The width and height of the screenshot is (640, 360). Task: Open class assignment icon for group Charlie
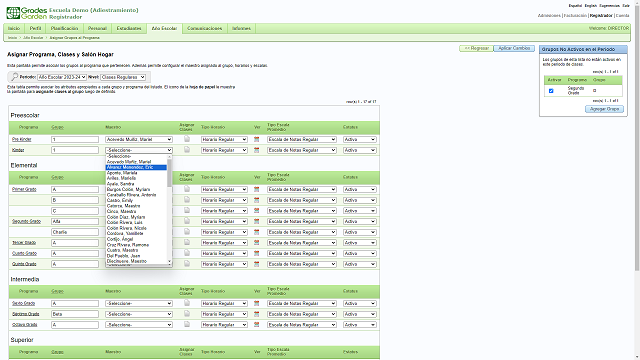187,231
